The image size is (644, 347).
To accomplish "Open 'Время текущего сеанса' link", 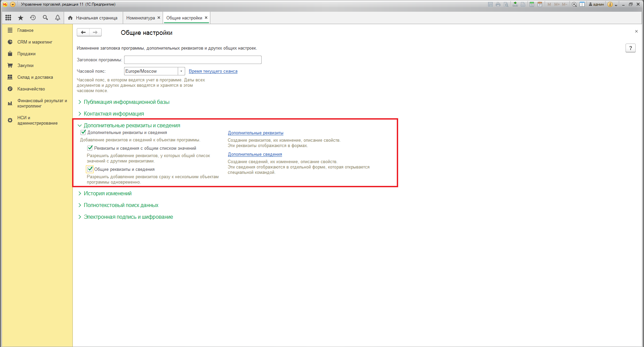I will point(213,71).
